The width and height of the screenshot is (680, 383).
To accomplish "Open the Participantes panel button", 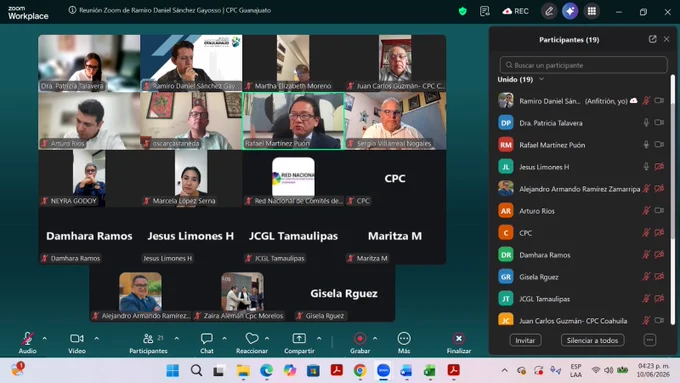I will click(148, 343).
